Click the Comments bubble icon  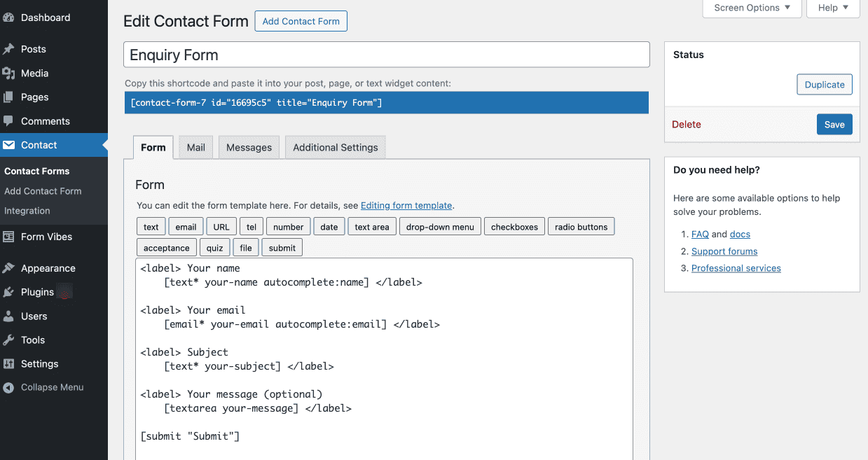[8, 121]
